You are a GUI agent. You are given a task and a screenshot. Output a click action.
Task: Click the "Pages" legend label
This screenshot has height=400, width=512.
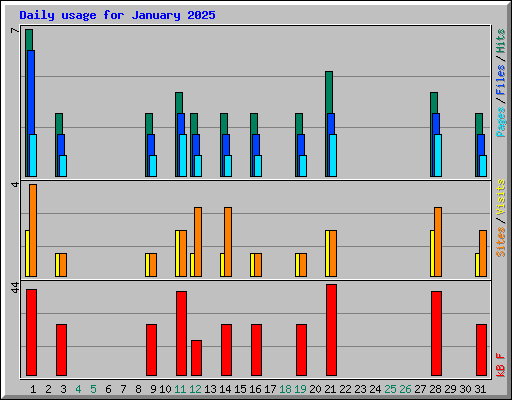pyautogui.click(x=501, y=122)
